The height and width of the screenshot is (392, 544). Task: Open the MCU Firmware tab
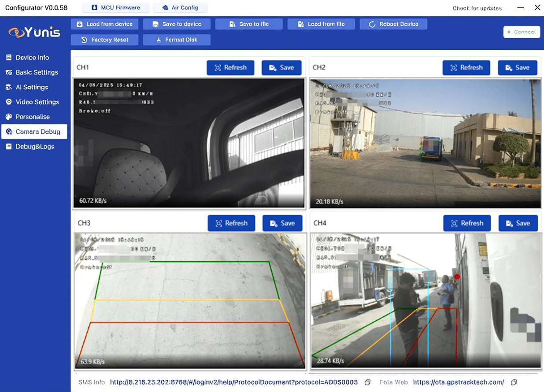[115, 8]
